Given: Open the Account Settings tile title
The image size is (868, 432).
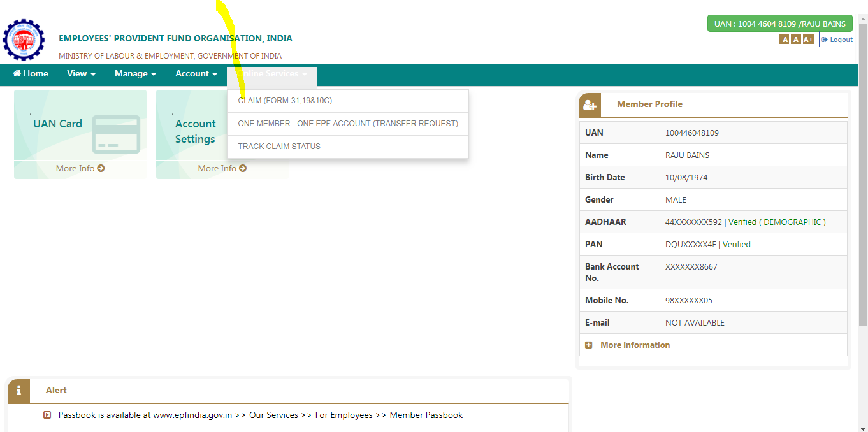Looking at the screenshot, I should click(x=196, y=132).
